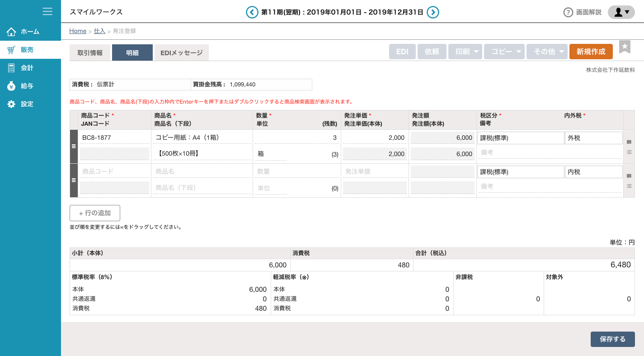Click the gear icon beside 設定
This screenshot has height=356, width=644.
coord(11,104)
